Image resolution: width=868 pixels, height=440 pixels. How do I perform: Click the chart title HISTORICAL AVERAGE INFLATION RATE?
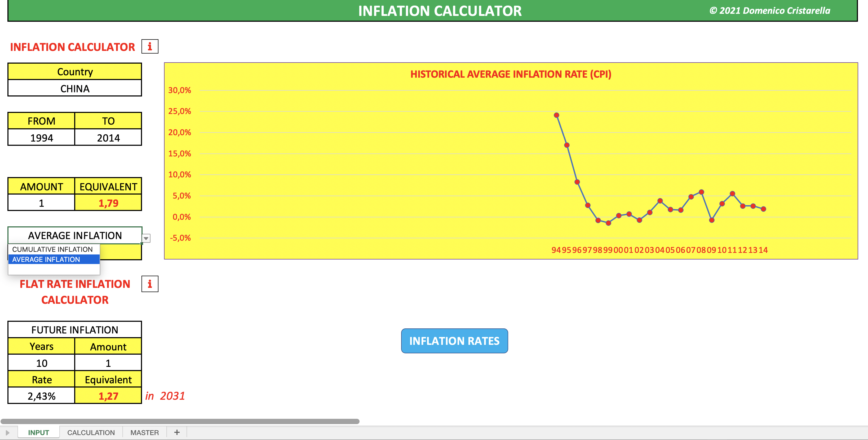511,74
